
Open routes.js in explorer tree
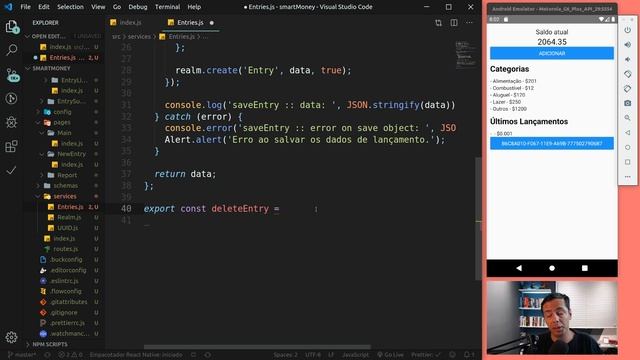(x=65, y=249)
